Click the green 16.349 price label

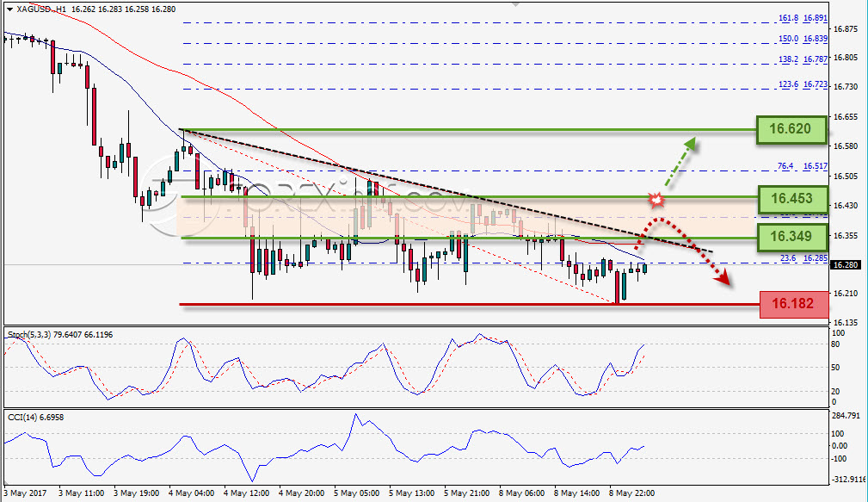tap(791, 237)
